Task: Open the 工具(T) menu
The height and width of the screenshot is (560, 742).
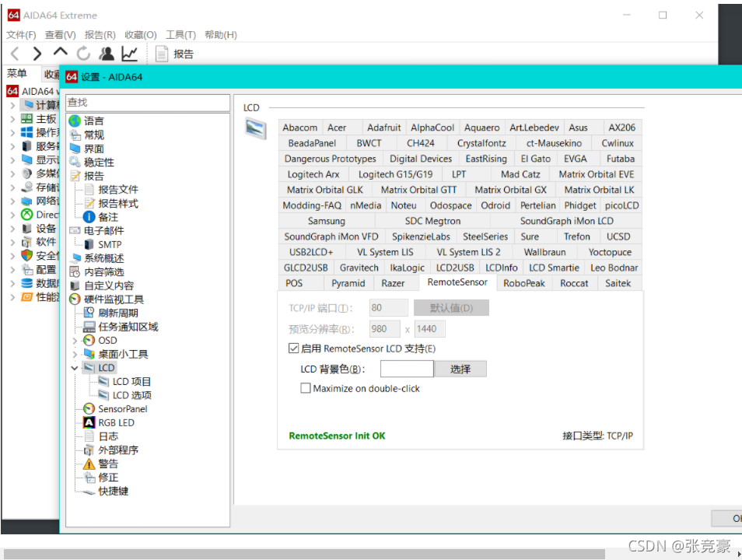Action: pos(180,34)
